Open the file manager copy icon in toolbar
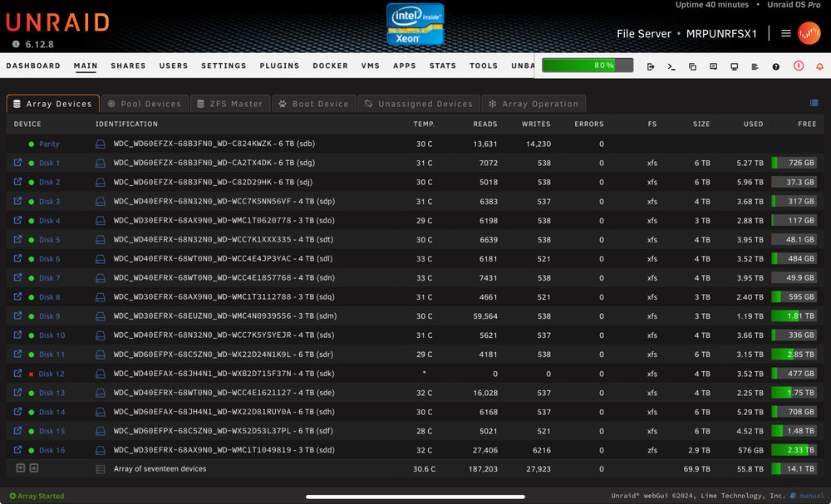The width and height of the screenshot is (831, 504). (x=692, y=66)
